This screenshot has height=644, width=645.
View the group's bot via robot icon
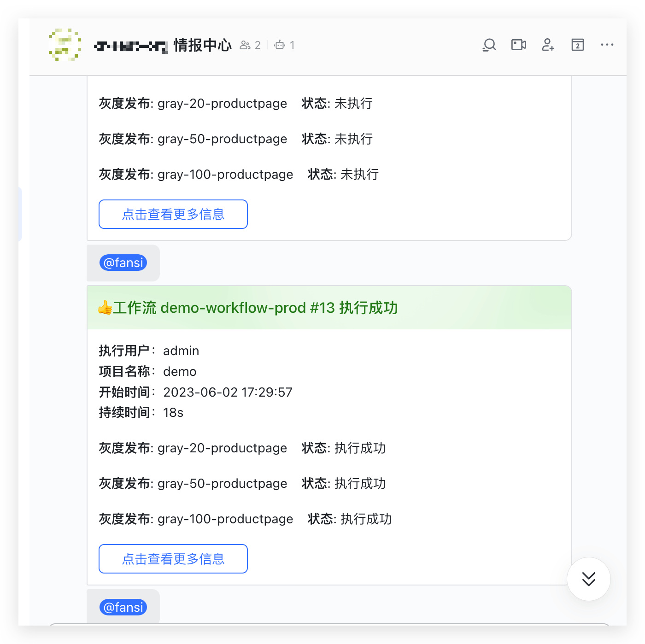(x=281, y=45)
